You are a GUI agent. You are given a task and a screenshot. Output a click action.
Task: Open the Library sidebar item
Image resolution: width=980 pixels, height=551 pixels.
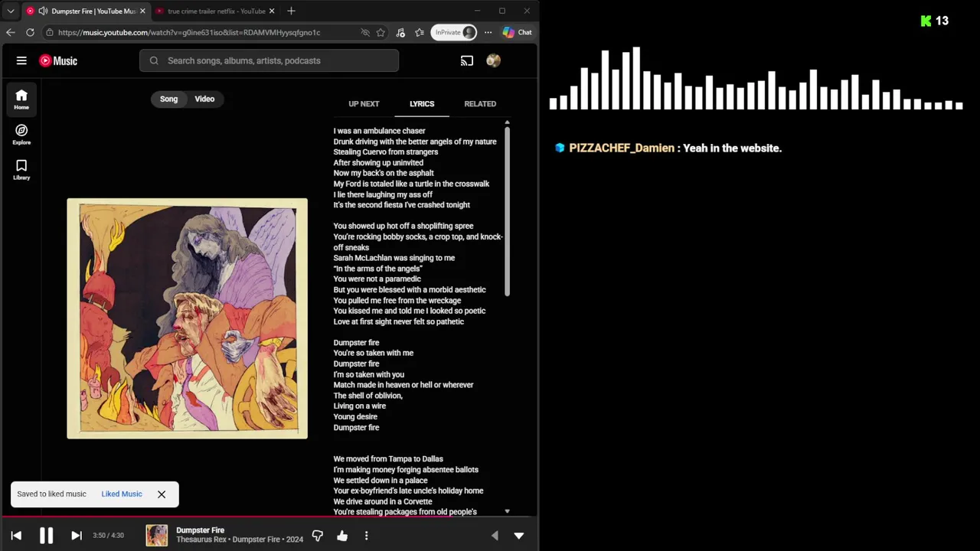[x=21, y=169]
